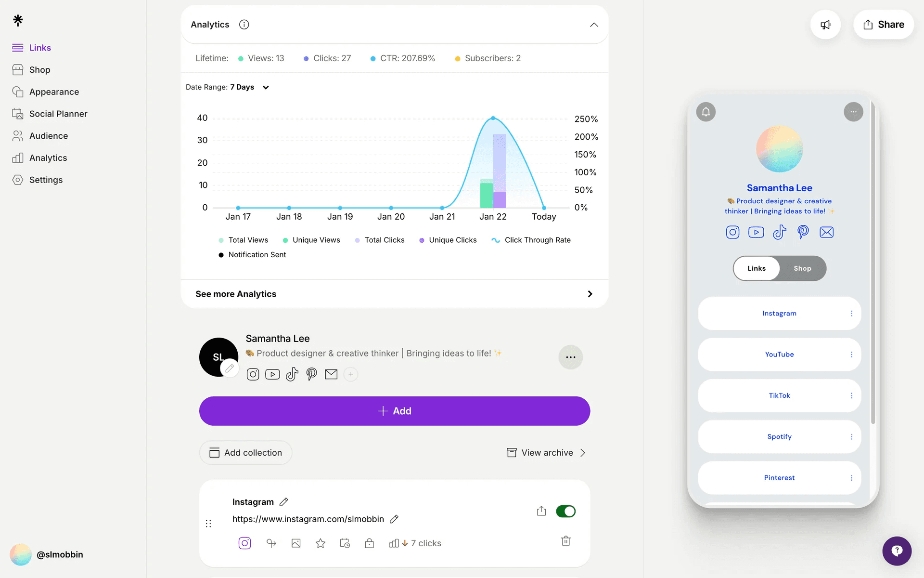This screenshot has height=578, width=924.
Task: Click the lock icon on Instagram link
Action: [x=369, y=543]
